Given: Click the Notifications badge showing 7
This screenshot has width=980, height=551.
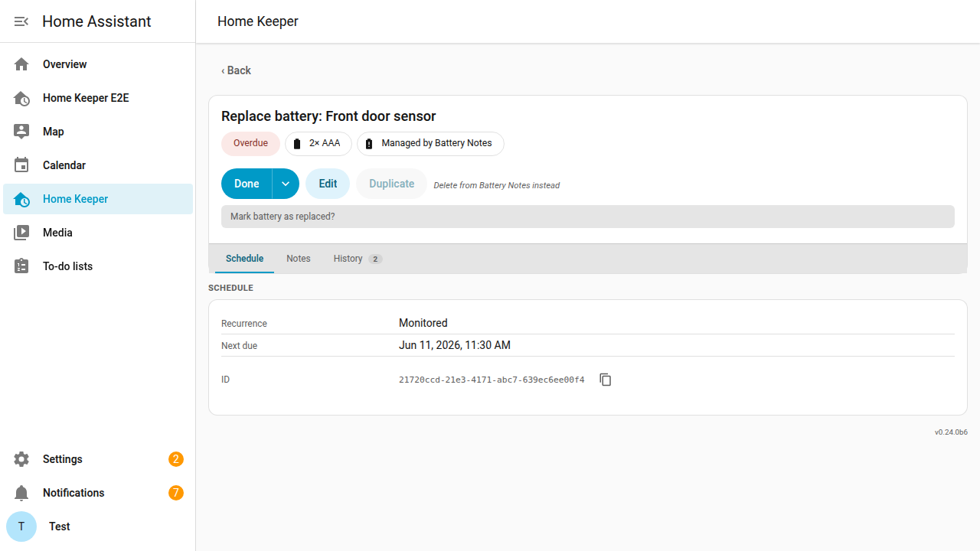Looking at the screenshot, I should pos(176,493).
